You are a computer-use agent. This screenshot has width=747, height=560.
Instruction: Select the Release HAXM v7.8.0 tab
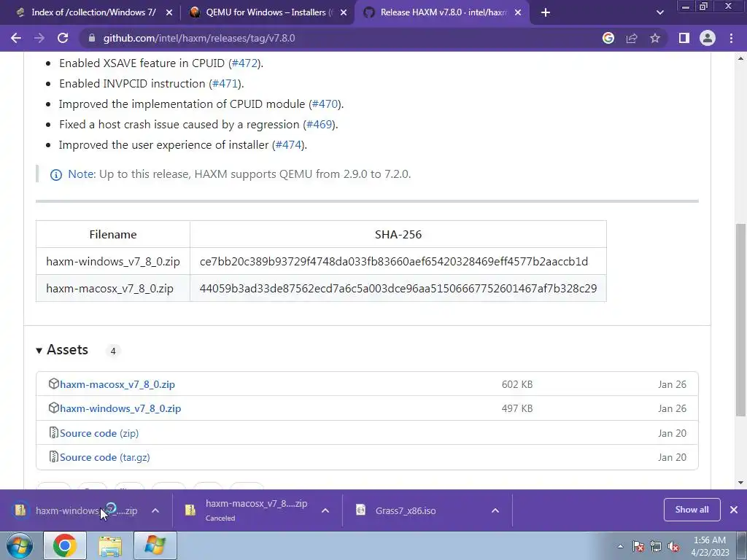[x=443, y=12]
